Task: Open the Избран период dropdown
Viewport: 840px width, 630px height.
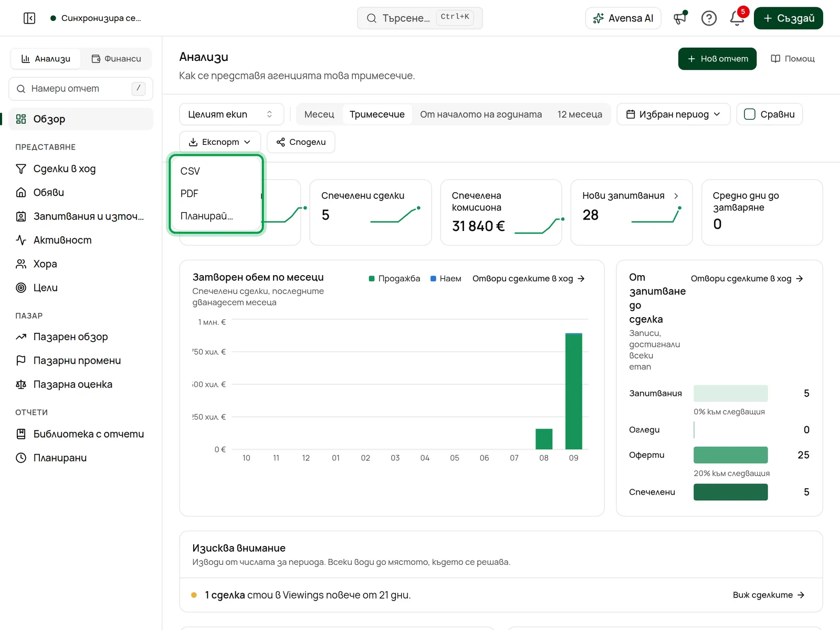Action: point(674,114)
